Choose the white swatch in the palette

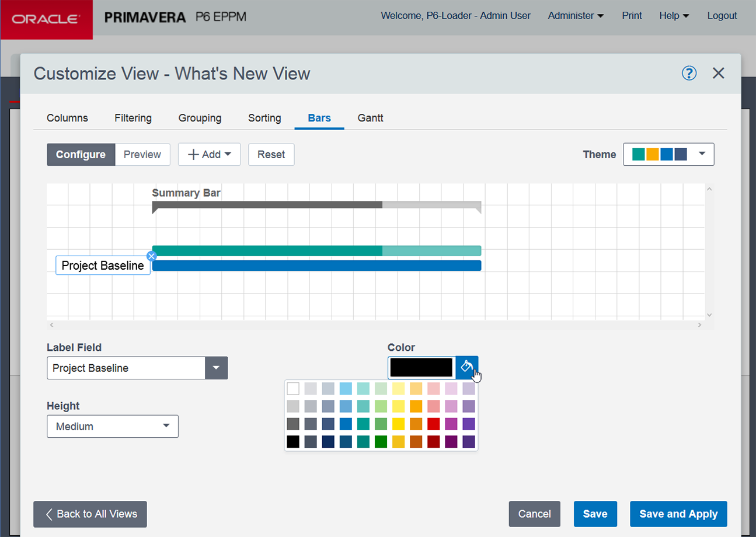coord(293,389)
